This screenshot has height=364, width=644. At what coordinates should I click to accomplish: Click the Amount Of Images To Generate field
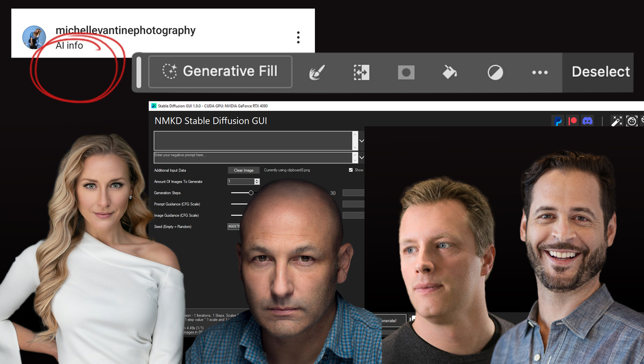coord(241,181)
